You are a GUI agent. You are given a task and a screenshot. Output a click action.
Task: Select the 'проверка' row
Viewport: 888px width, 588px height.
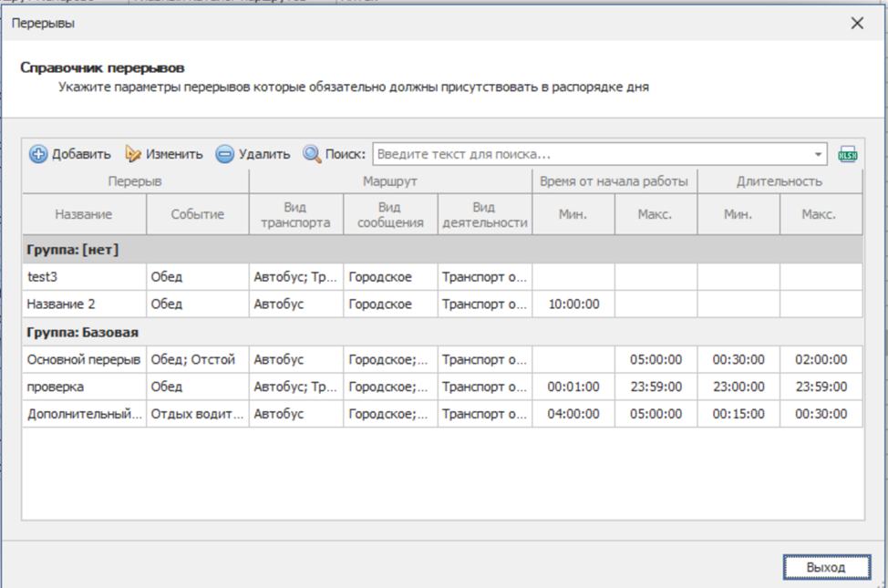[x=84, y=387]
